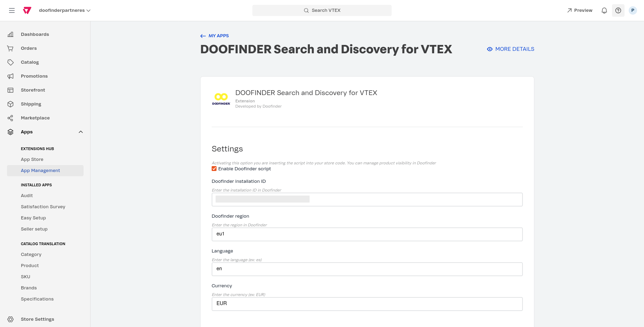Click the Settings heading text

227,149
